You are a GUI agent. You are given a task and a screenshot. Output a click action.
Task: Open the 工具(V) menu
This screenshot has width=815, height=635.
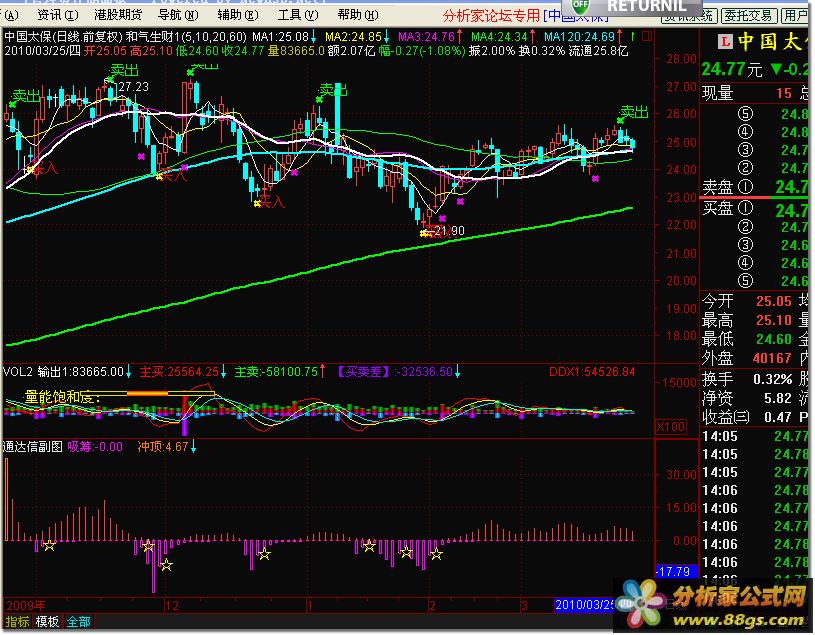click(x=298, y=15)
